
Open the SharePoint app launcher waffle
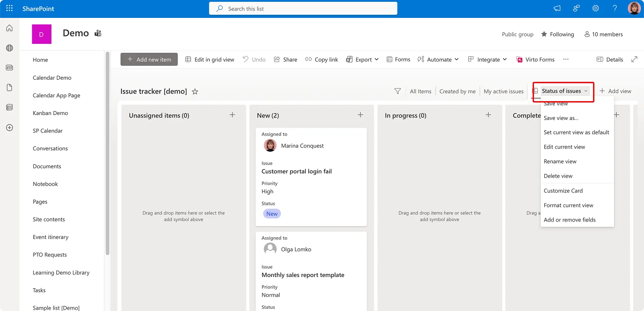[9, 8]
